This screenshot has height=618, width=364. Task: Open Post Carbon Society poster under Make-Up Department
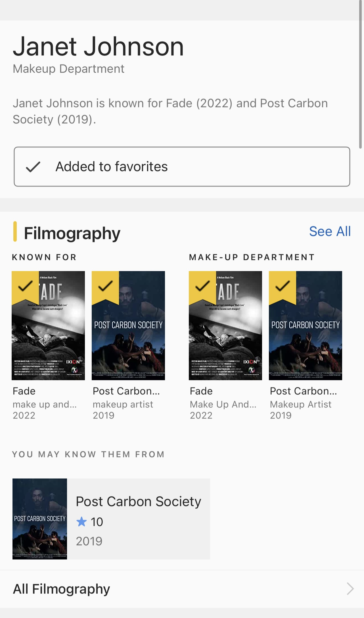tap(306, 335)
